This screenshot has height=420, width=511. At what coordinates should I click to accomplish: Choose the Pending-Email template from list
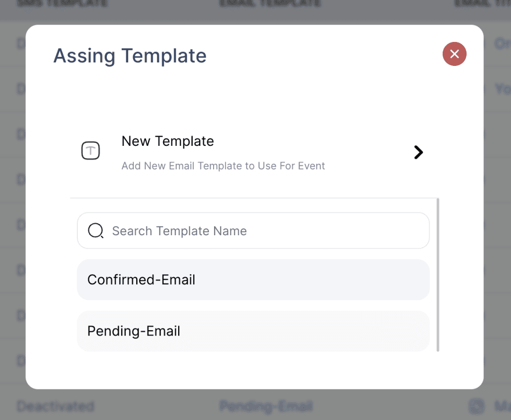(x=253, y=331)
